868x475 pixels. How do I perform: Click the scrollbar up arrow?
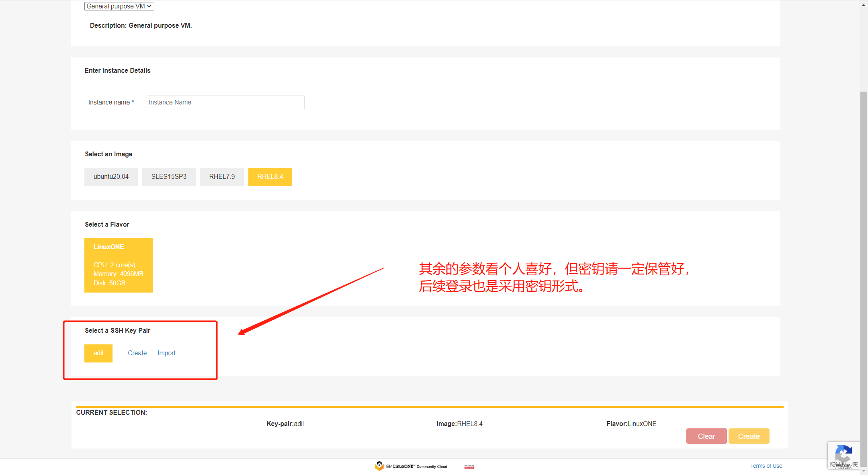[x=864, y=5]
